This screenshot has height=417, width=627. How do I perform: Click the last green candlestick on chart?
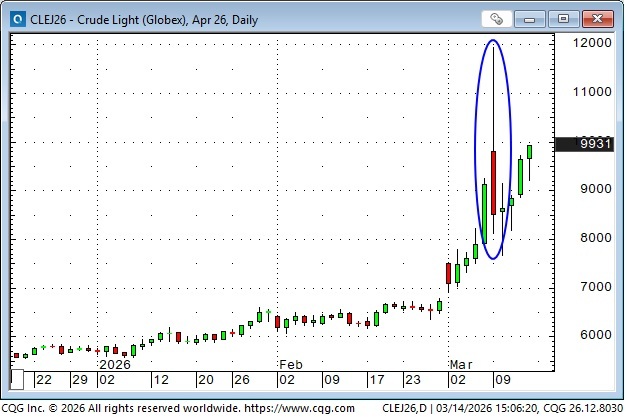[x=530, y=152]
